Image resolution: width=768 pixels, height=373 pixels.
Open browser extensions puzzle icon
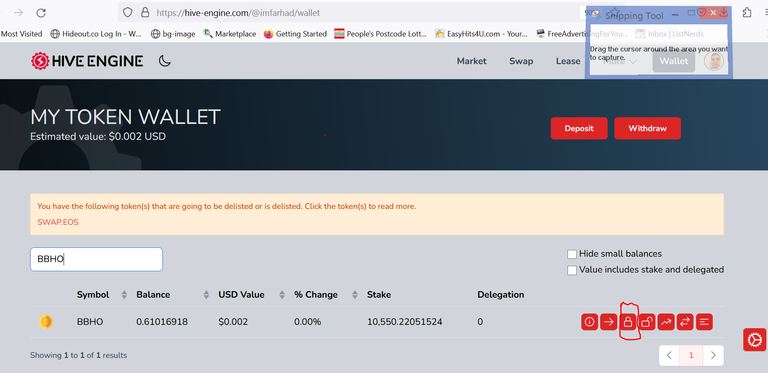tap(746, 13)
